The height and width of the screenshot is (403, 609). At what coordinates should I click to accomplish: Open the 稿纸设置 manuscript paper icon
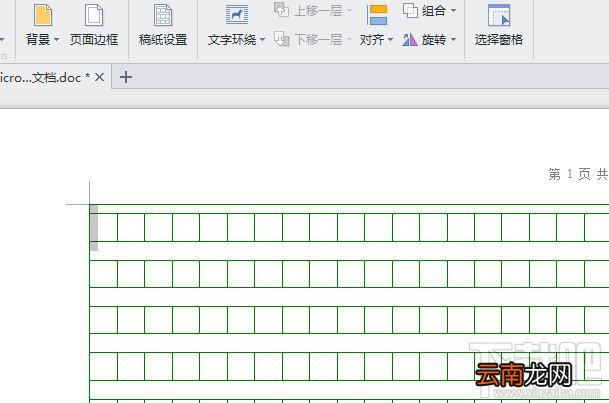point(163,15)
